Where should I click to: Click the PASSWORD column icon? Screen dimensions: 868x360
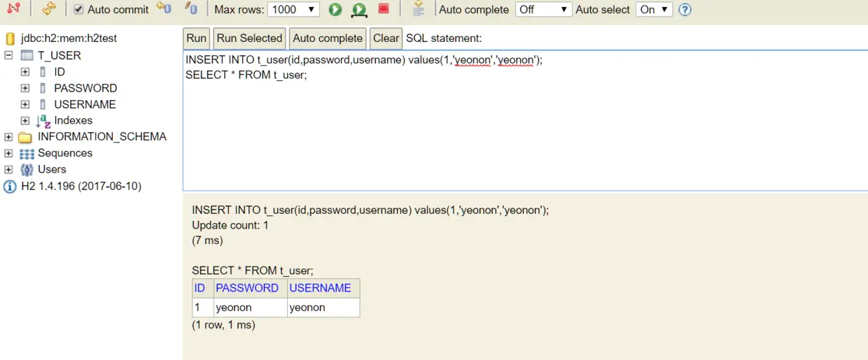pyautogui.click(x=43, y=88)
